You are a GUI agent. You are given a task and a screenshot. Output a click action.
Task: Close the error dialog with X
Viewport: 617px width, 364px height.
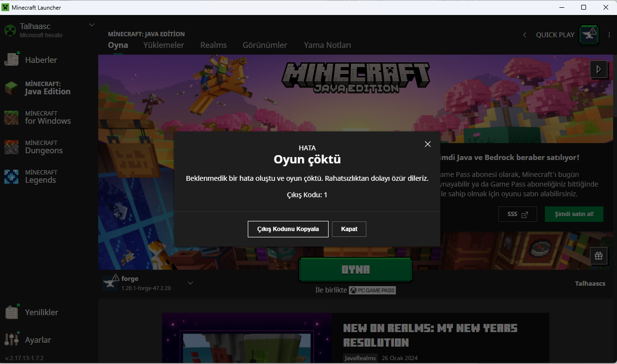[428, 144]
